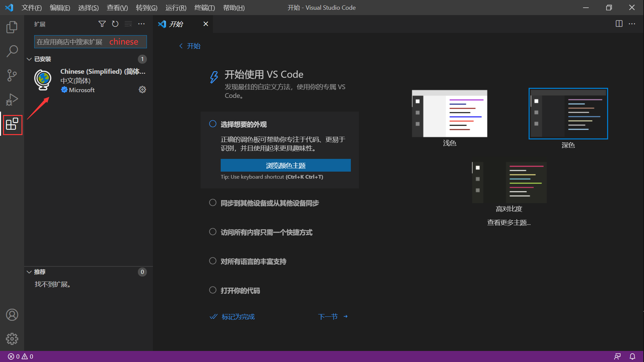Screen dimensions: 644x362
Task: Click the refresh extensions icon
Action: (115, 24)
